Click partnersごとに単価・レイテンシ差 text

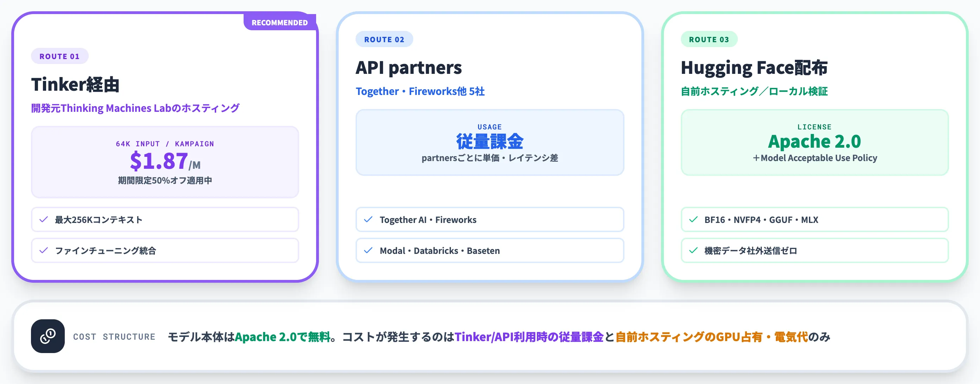[x=490, y=158]
